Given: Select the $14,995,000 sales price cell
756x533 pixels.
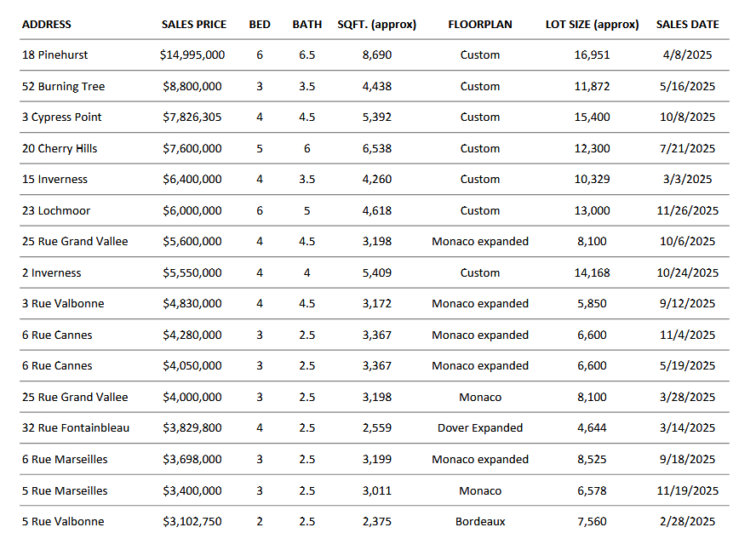Looking at the screenshot, I should pyautogui.click(x=192, y=55).
